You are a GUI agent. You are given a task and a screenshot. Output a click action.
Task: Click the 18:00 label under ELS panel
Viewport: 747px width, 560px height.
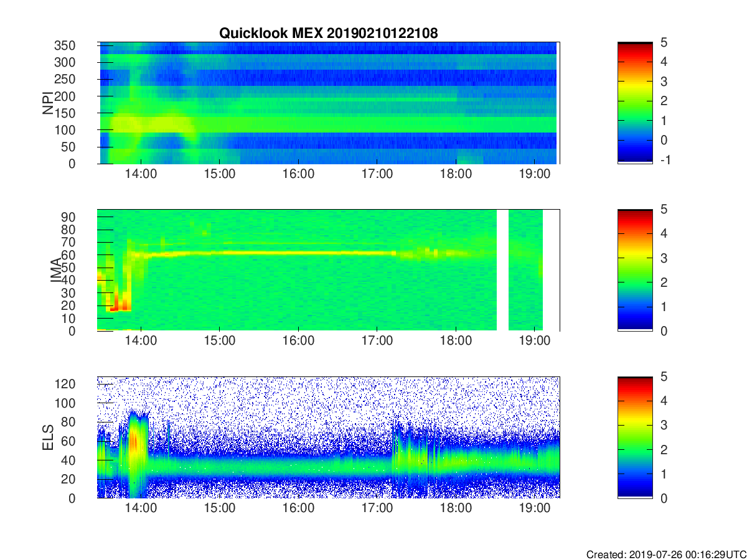click(456, 509)
